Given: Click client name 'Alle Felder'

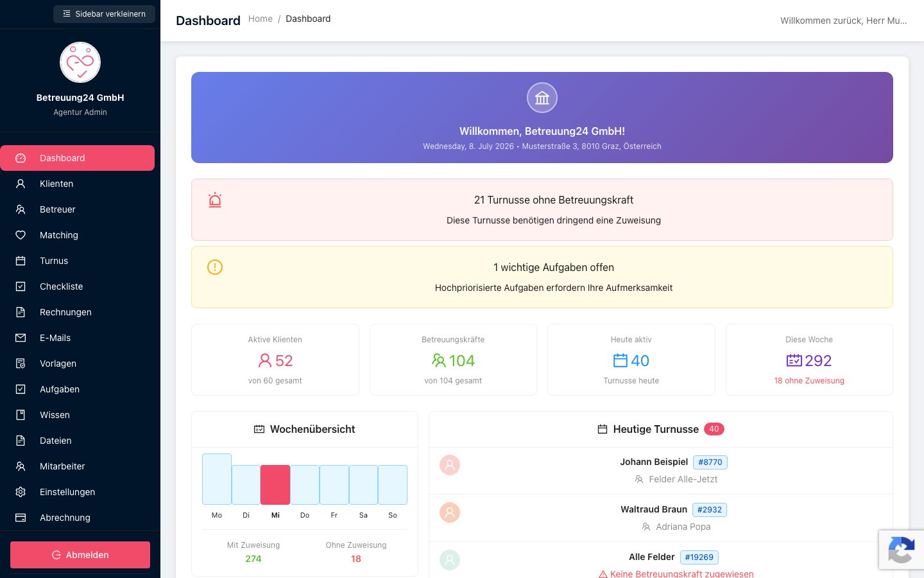Looking at the screenshot, I should pyautogui.click(x=652, y=557).
